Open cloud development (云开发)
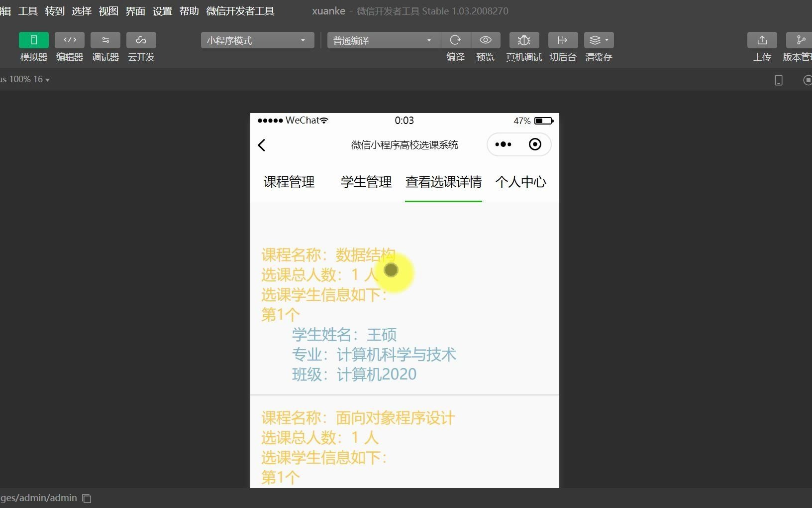This screenshot has height=508, width=812. (x=141, y=40)
